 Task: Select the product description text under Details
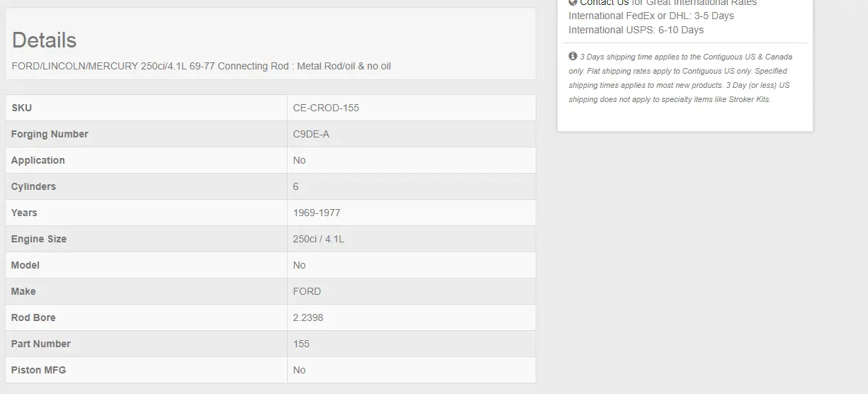tap(201, 66)
